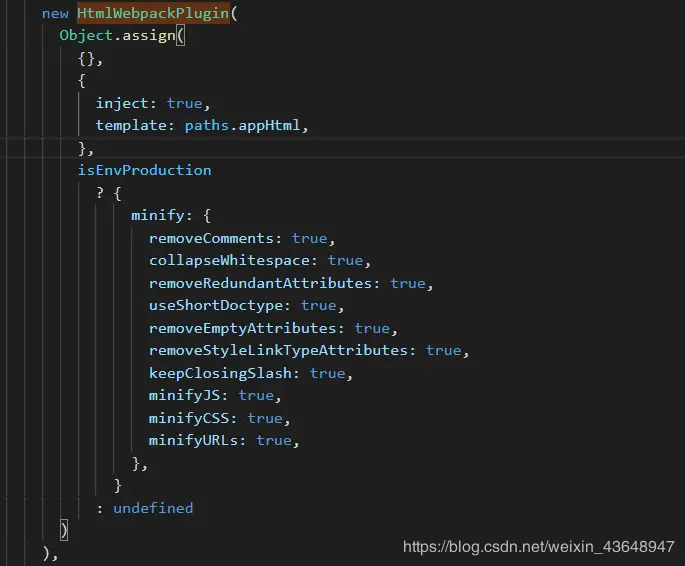Viewport: 685px width, 566px height.
Task: Click removeComments option line
Action: (242, 238)
